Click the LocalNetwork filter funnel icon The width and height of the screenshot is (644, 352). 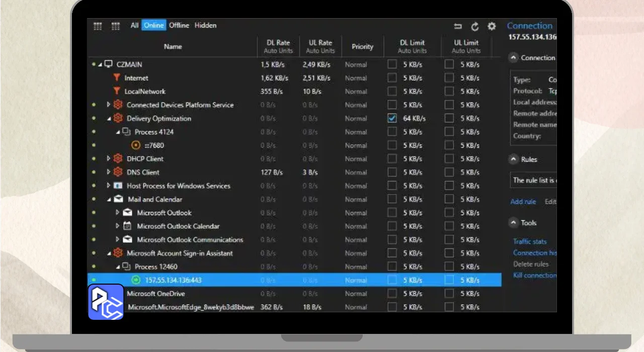(117, 92)
